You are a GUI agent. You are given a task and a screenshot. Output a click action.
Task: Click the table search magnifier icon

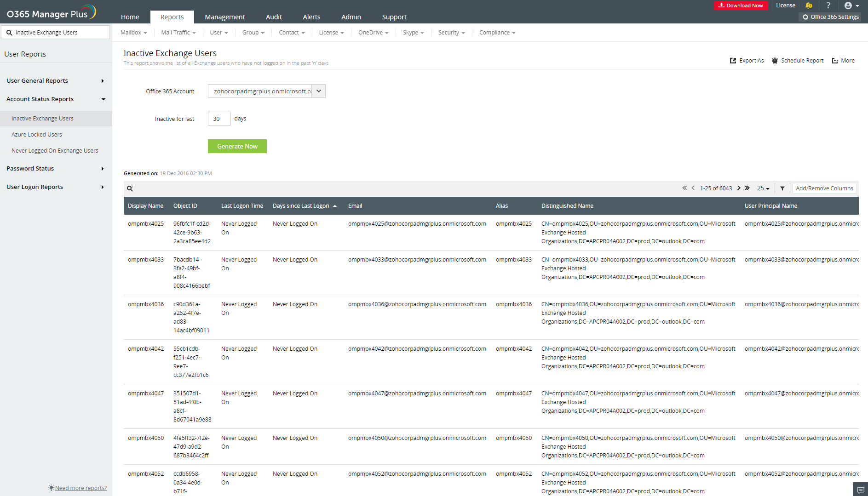click(130, 188)
